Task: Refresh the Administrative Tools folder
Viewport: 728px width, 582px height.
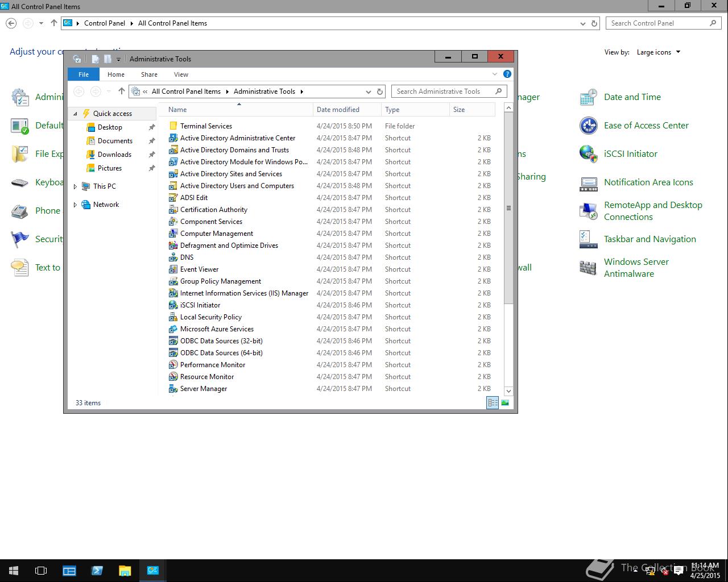Action: tap(380, 92)
